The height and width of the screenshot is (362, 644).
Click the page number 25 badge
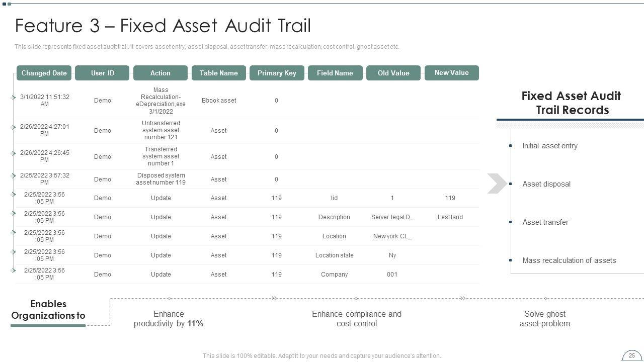coord(632,355)
